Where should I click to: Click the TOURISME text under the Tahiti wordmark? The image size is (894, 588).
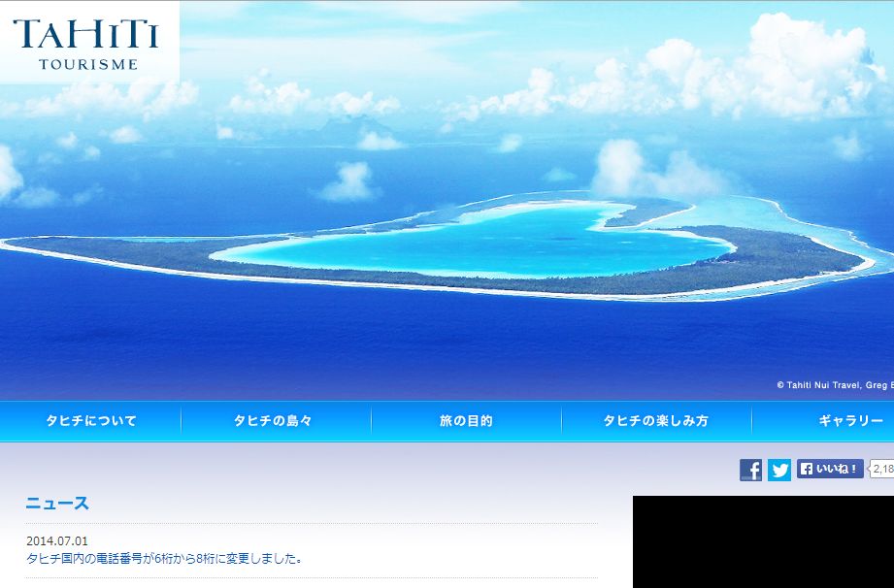(87, 65)
